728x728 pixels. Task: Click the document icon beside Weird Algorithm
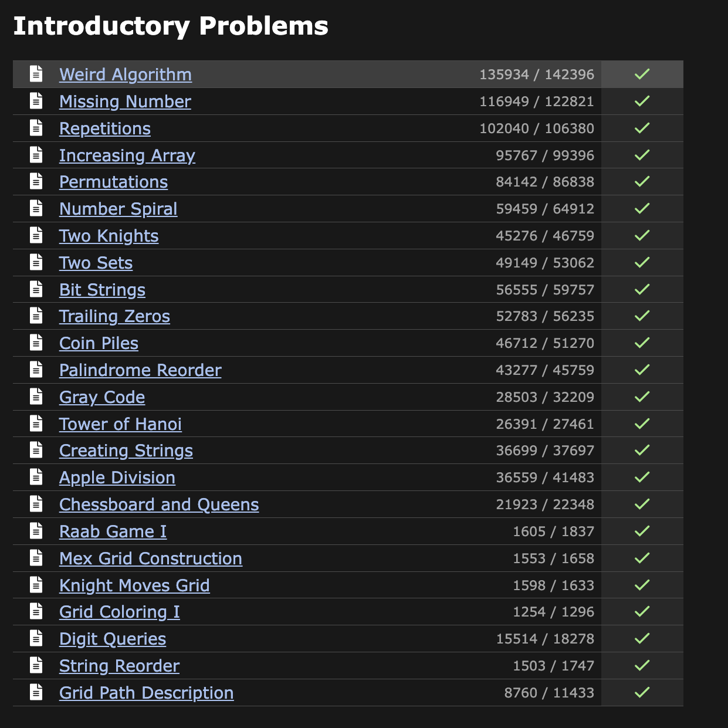(36, 74)
